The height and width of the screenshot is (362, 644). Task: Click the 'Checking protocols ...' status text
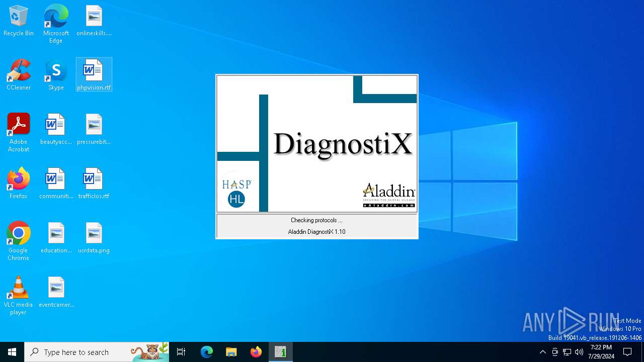click(x=316, y=220)
